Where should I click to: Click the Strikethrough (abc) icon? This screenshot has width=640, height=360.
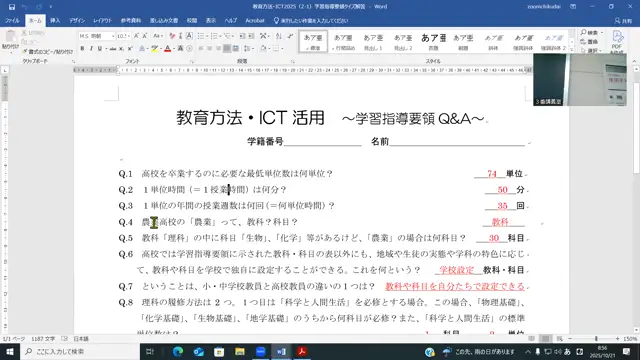pos(112,49)
